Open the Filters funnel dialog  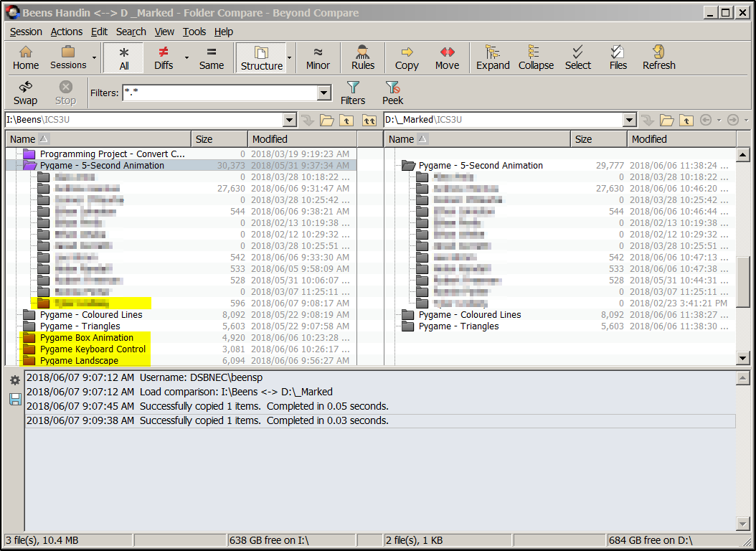(353, 93)
